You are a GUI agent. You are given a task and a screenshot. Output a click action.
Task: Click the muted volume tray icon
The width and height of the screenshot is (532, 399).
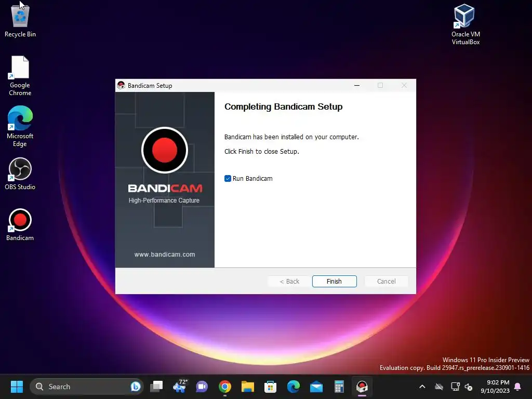click(469, 387)
